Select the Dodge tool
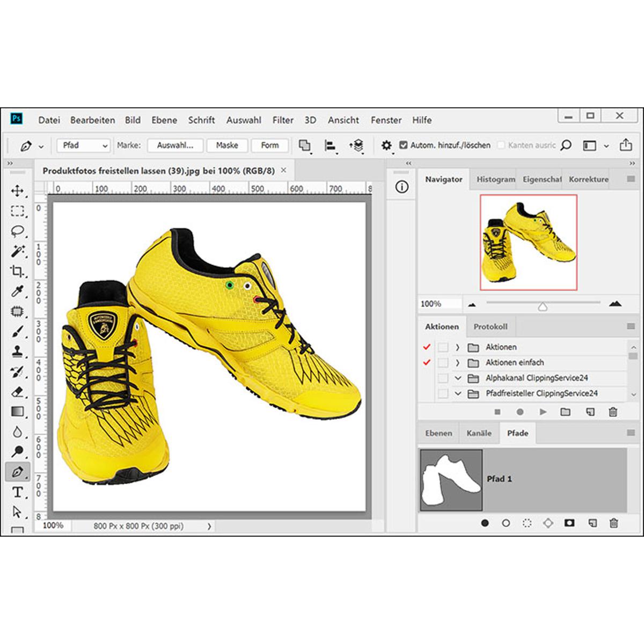Viewport: 644px width, 644px height. (17, 452)
